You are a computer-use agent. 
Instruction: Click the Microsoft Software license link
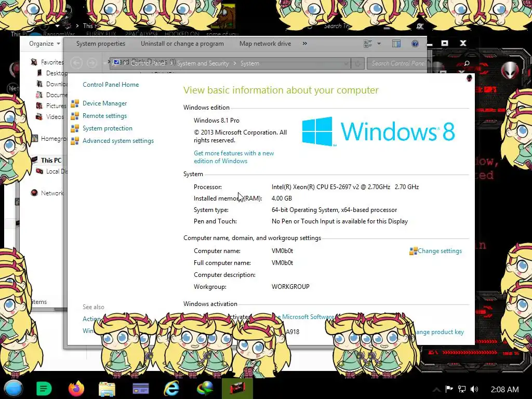(x=304, y=317)
